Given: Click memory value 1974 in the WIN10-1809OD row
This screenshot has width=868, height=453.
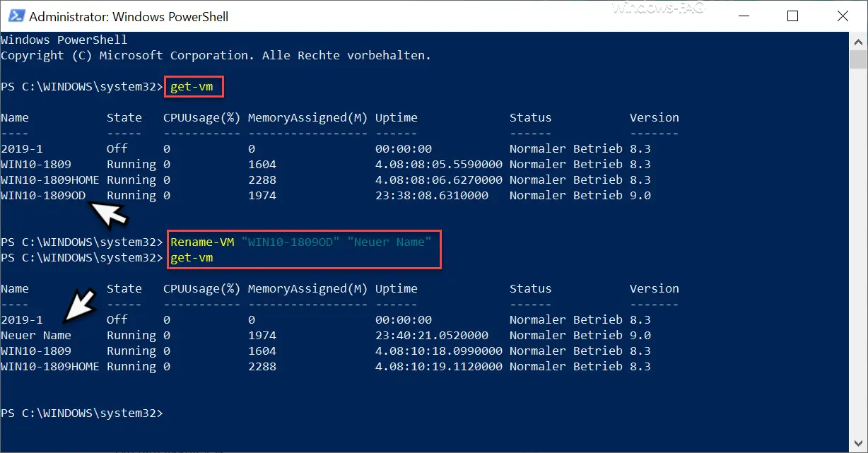Looking at the screenshot, I should tap(262, 196).
